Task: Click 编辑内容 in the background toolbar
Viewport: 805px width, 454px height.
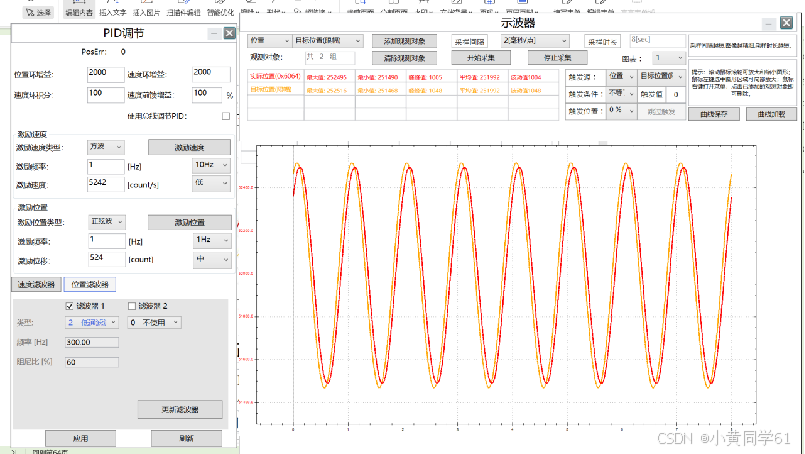Action: tap(79, 12)
